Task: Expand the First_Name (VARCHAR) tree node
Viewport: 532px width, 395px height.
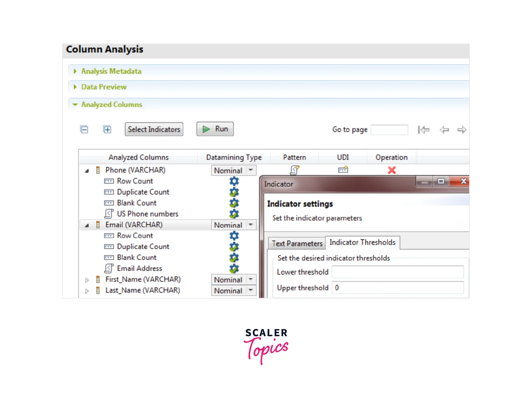Action: coord(87,280)
